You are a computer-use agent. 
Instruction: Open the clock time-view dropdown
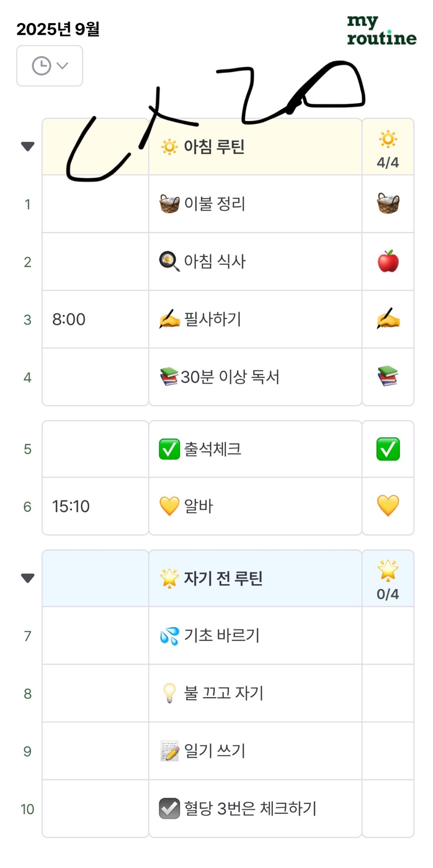[50, 66]
